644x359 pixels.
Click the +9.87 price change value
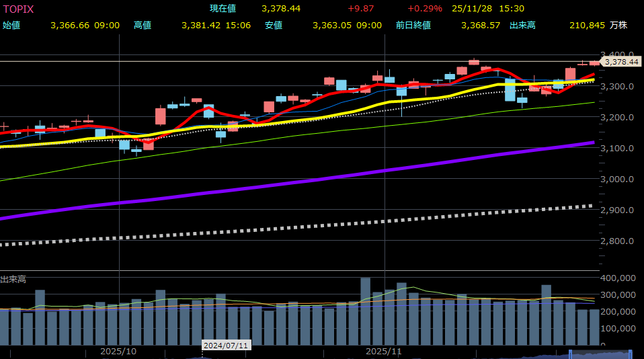click(360, 9)
